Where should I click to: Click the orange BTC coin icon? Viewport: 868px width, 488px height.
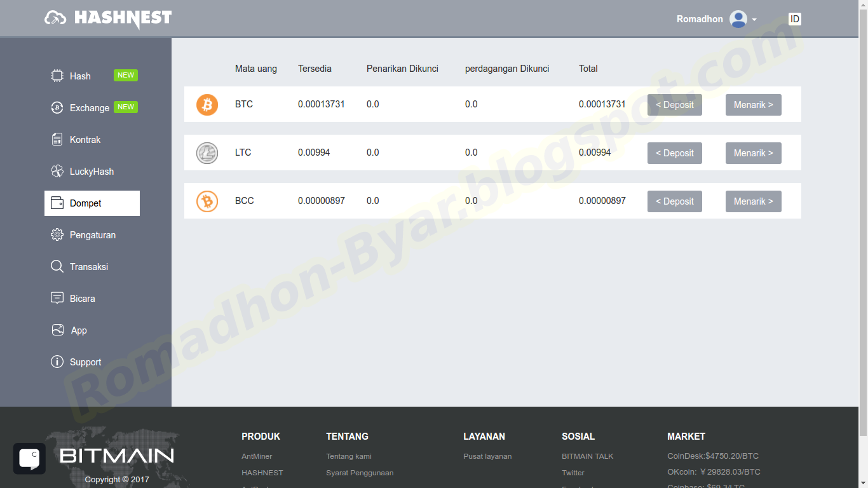(207, 104)
